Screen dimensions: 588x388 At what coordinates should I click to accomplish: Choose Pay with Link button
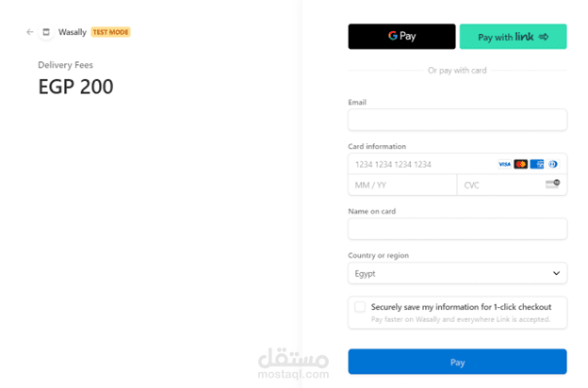(513, 37)
